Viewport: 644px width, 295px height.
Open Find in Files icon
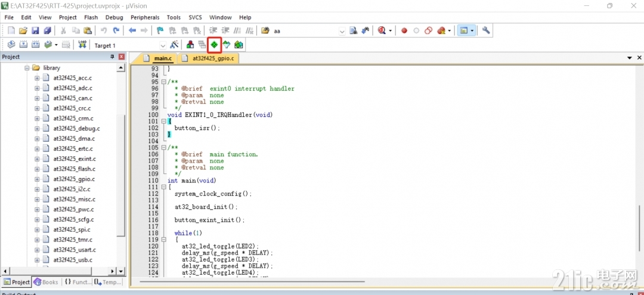click(265, 30)
